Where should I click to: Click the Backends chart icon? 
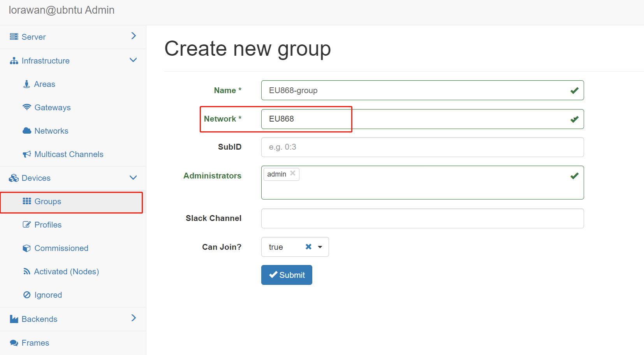[14, 319]
